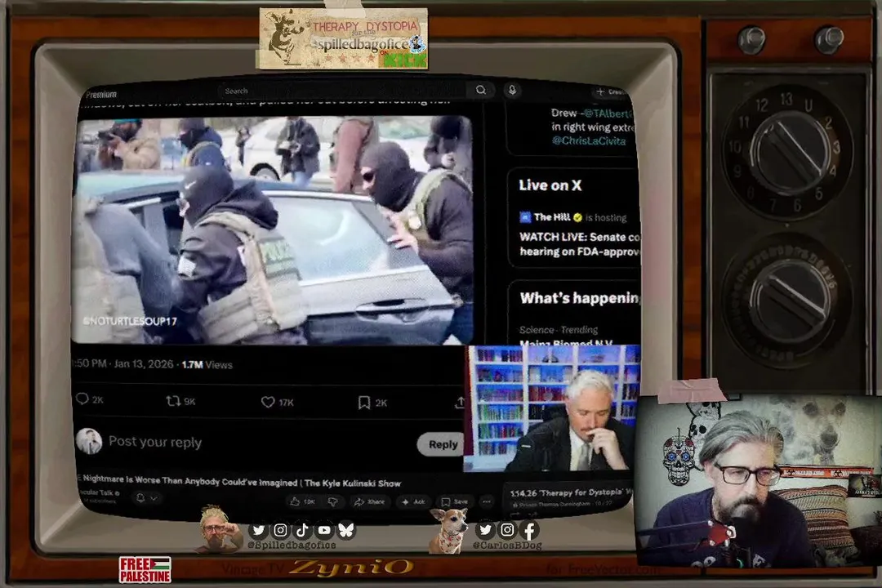Image resolution: width=882 pixels, height=588 pixels.
Task: Click Spilledbagofice Twitter icon
Action: click(x=258, y=530)
